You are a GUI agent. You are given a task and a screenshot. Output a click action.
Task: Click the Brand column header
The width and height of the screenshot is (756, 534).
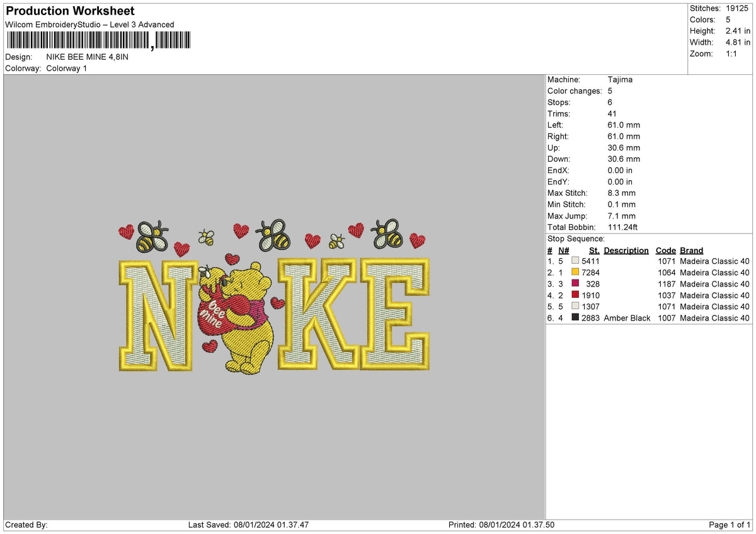coord(691,250)
